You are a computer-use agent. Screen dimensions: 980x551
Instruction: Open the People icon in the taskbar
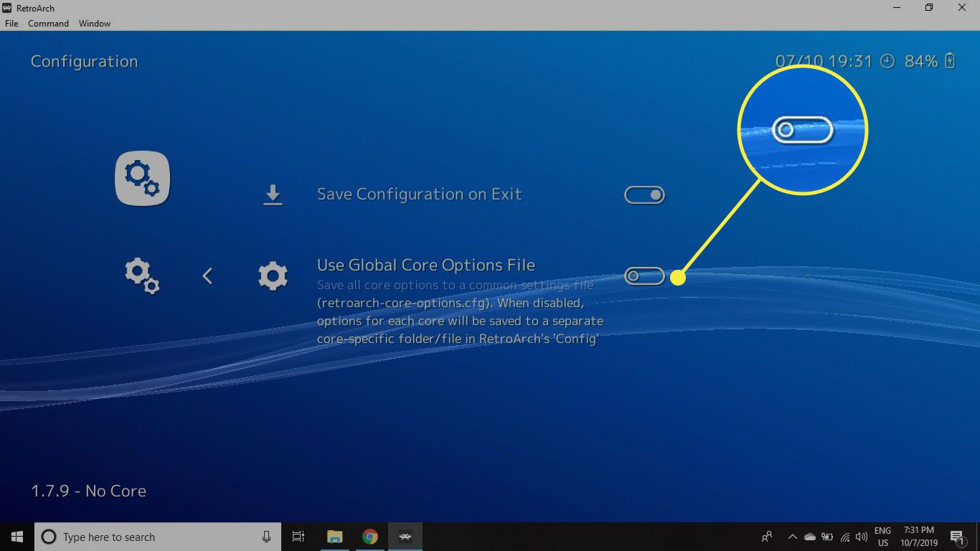tap(767, 537)
